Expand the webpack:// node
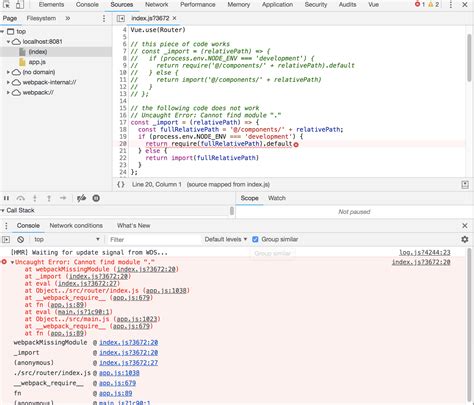474x405 pixels. tap(8, 93)
